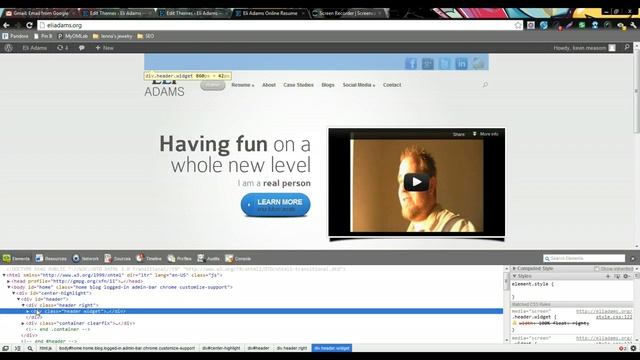Open the style.css:122 source link

click(613, 317)
